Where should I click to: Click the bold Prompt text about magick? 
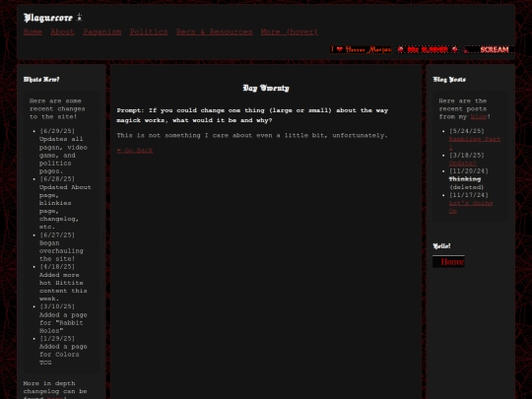[252, 115]
